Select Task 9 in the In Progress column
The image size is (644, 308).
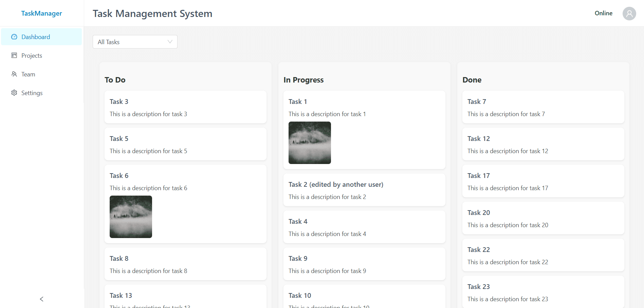coord(364,264)
